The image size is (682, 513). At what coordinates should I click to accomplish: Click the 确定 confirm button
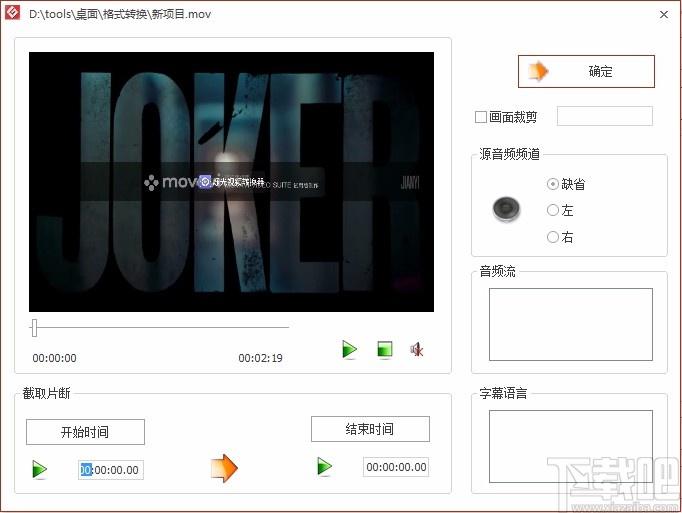pos(586,71)
